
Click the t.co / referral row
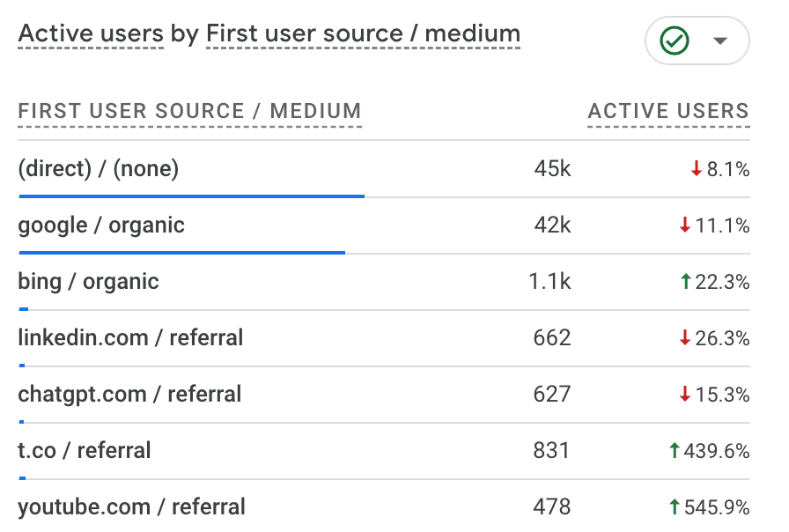click(85, 450)
